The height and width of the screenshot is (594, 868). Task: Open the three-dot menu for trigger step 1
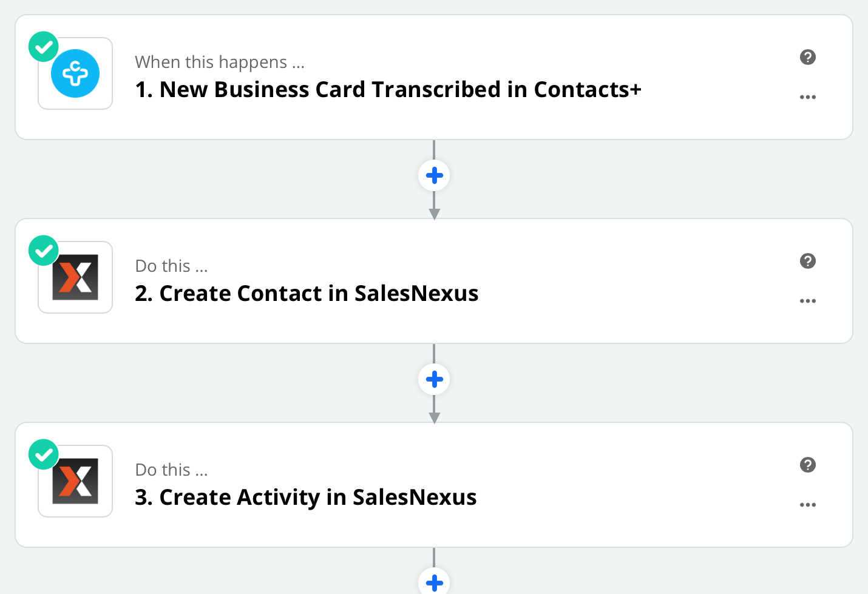tap(808, 97)
